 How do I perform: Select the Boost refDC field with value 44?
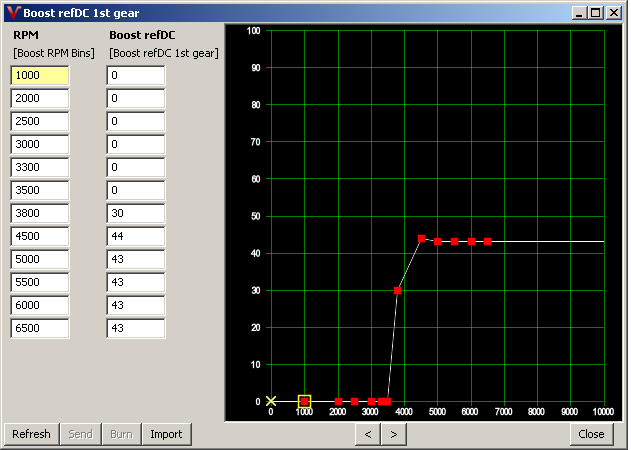(x=136, y=236)
